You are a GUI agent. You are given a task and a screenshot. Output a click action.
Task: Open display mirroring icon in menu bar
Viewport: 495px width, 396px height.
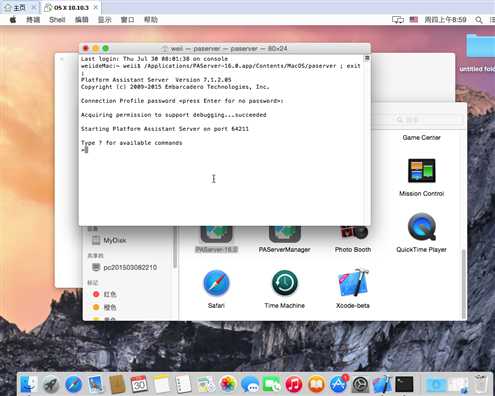(x=398, y=20)
